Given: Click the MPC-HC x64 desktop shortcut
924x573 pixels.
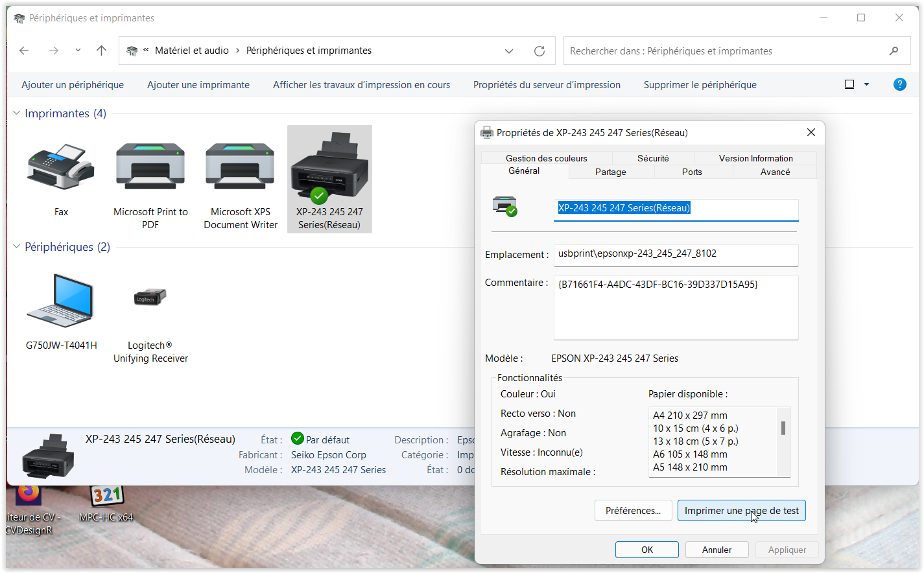Looking at the screenshot, I should pyautogui.click(x=106, y=502).
